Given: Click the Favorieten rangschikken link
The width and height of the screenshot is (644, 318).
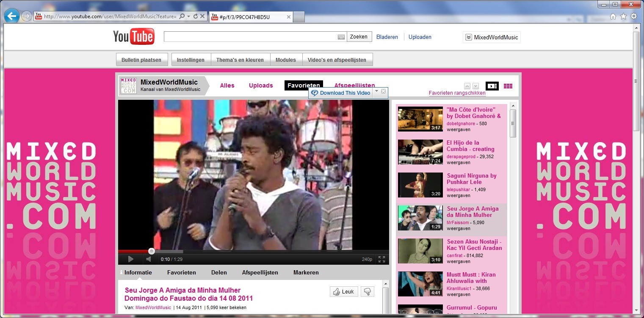Looking at the screenshot, I should (x=457, y=93).
